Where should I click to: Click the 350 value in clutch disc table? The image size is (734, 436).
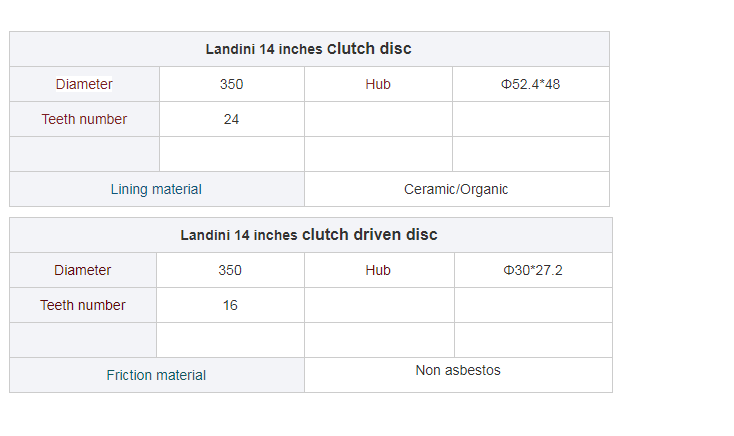click(x=232, y=84)
